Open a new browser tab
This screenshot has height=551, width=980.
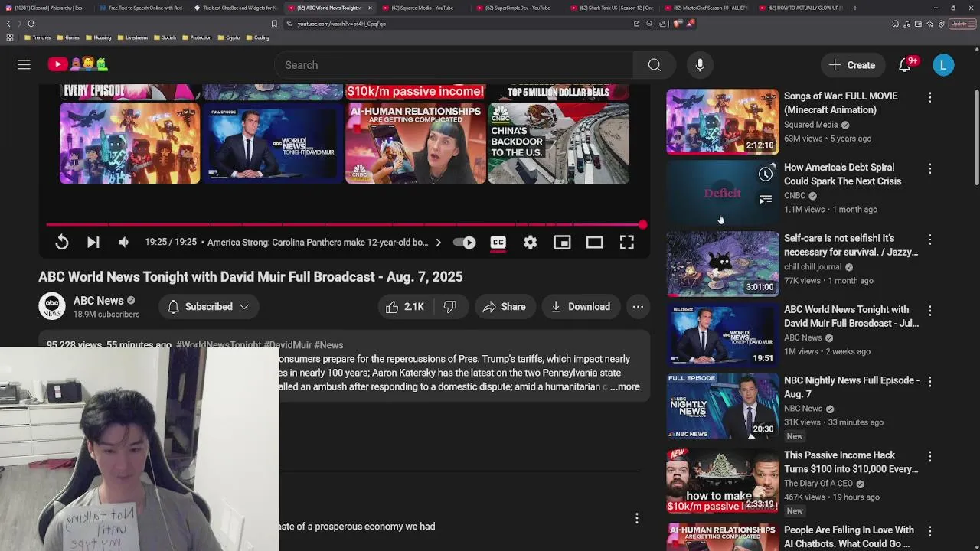[854, 8]
